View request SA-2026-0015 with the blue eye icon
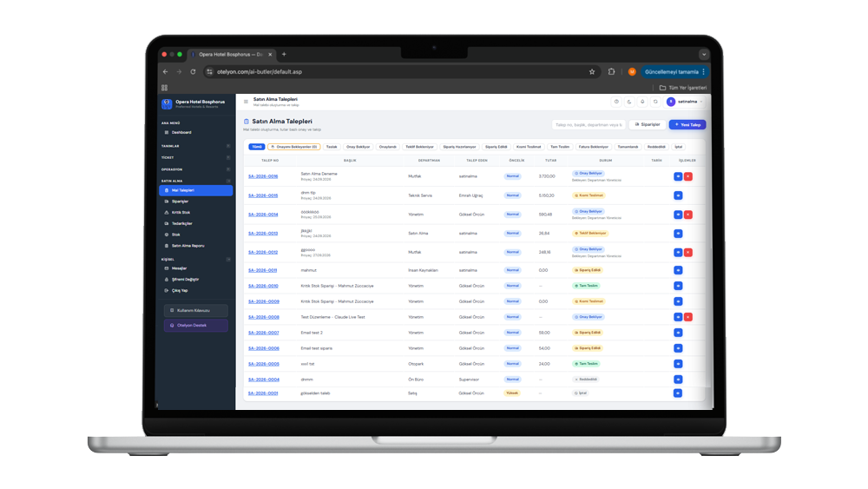 [x=678, y=195]
